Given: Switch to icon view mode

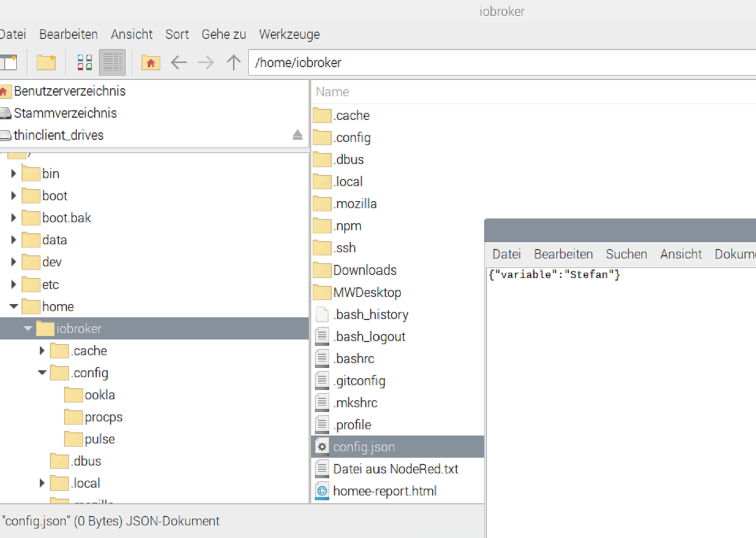Looking at the screenshot, I should 85,63.
